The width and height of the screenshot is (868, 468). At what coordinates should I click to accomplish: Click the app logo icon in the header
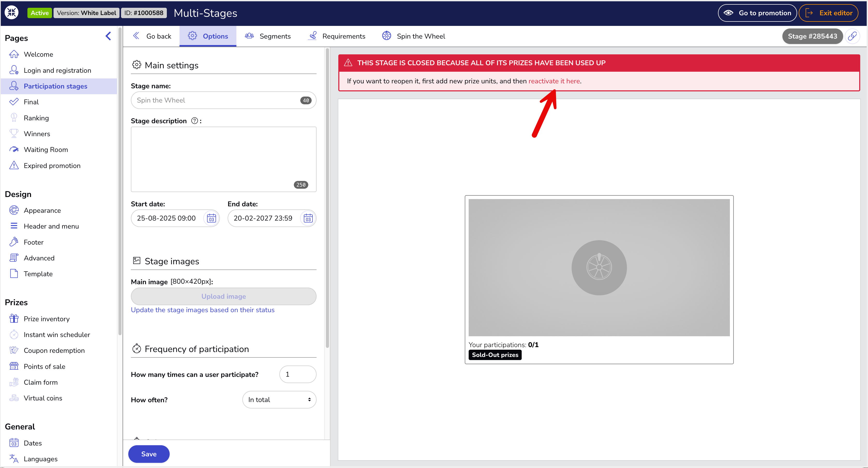click(x=11, y=13)
